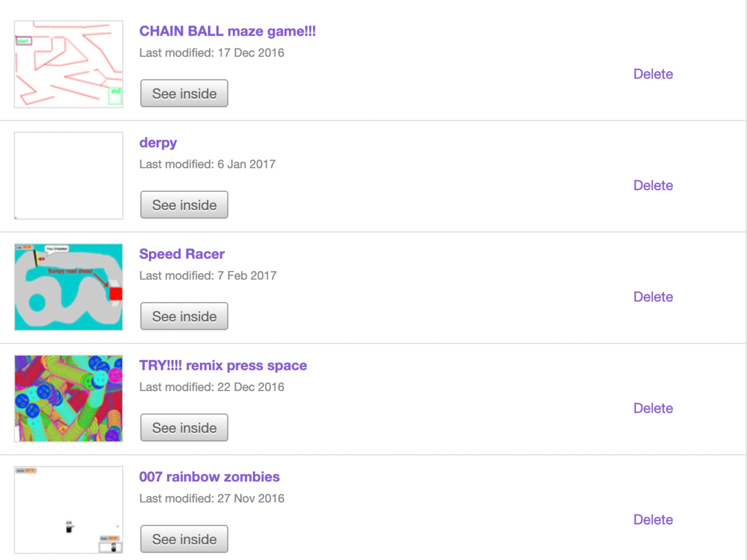Delete the TRY!!!! remix press space project
Screen dimensions: 747x560
click(653, 408)
